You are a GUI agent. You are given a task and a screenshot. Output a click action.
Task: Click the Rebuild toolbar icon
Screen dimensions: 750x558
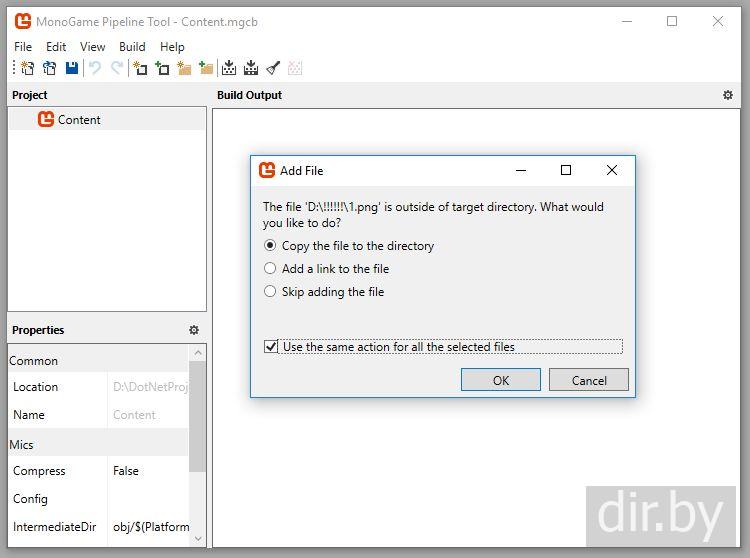click(x=251, y=68)
